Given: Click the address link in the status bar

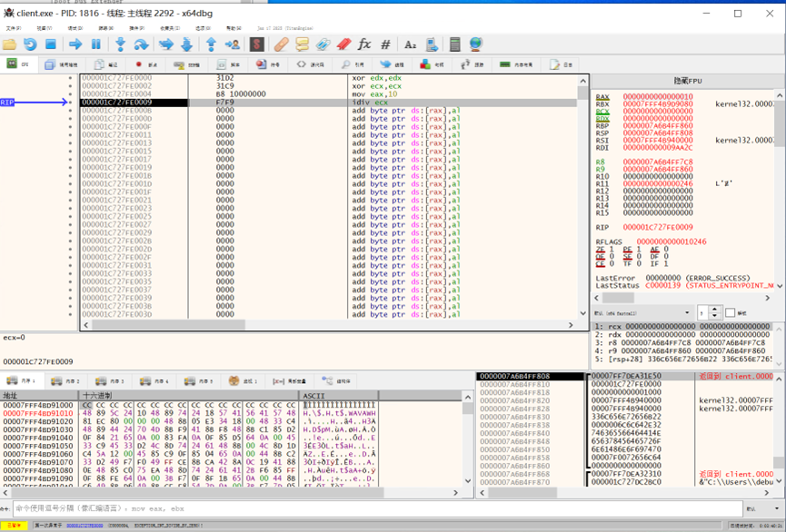Looking at the screenshot, I should [x=83, y=526].
